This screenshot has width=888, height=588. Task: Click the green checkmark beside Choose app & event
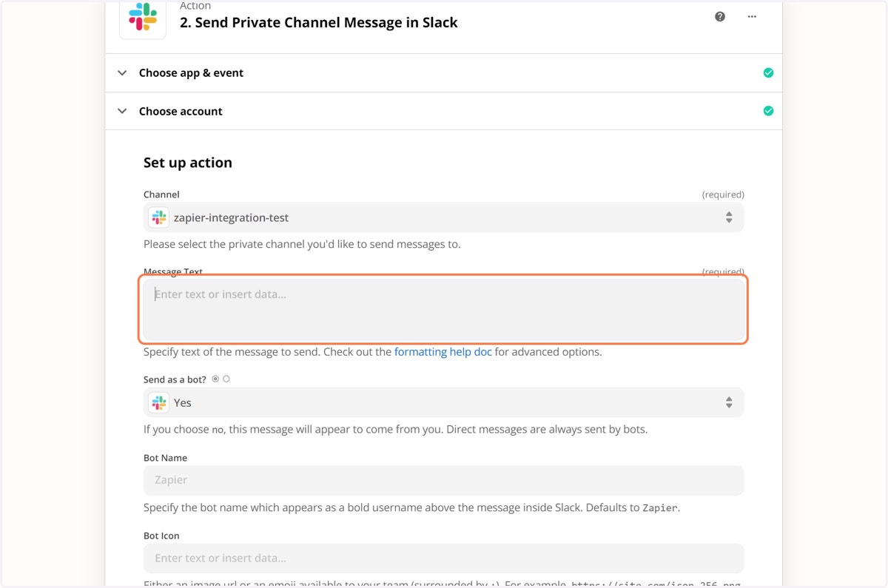pyautogui.click(x=768, y=72)
